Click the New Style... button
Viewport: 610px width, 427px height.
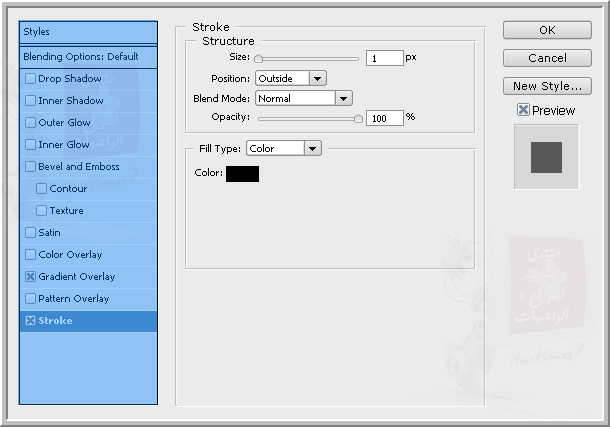(x=547, y=86)
